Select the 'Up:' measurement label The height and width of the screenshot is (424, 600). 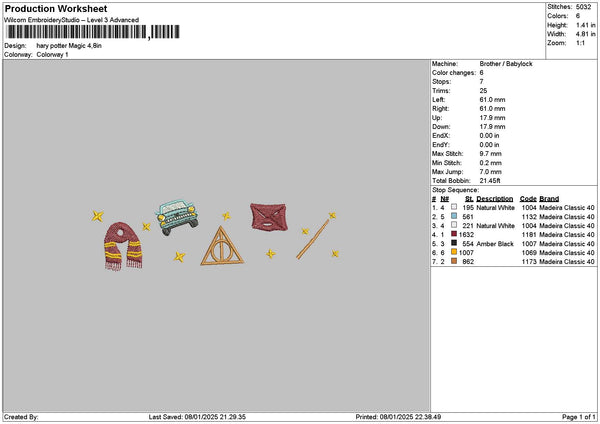click(437, 118)
